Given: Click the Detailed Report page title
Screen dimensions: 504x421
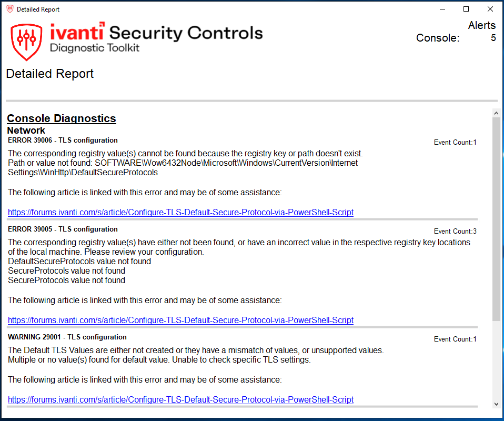Looking at the screenshot, I should (49, 74).
